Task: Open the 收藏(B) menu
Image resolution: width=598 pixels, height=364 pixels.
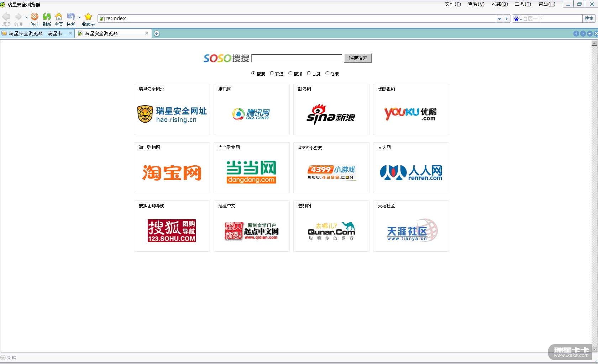Action: (x=500, y=4)
